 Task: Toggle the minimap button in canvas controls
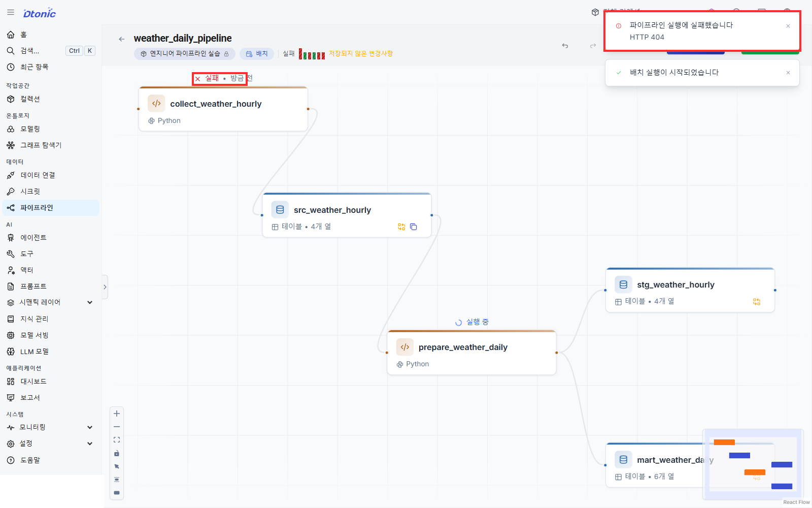[x=117, y=493]
